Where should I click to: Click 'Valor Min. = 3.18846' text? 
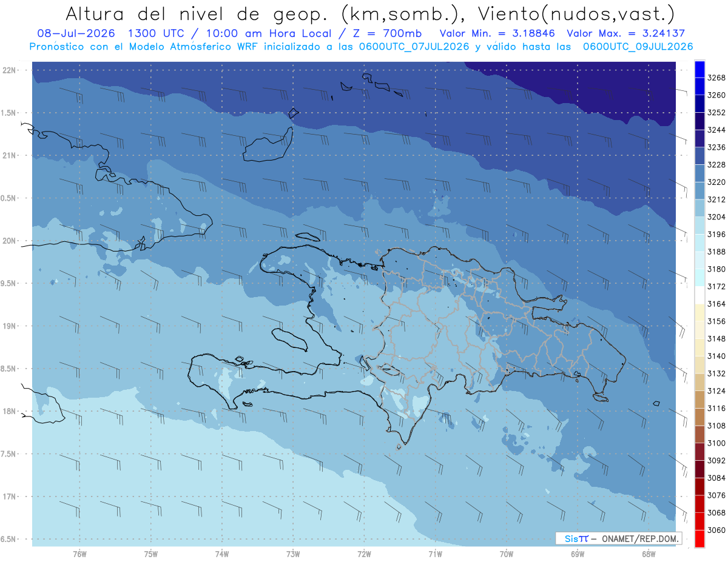click(x=498, y=34)
